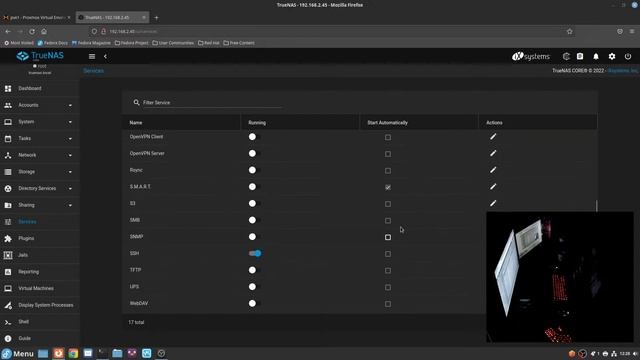Open Display System Processes
Image resolution: width=640 pixels, height=360 pixels.
point(39,305)
